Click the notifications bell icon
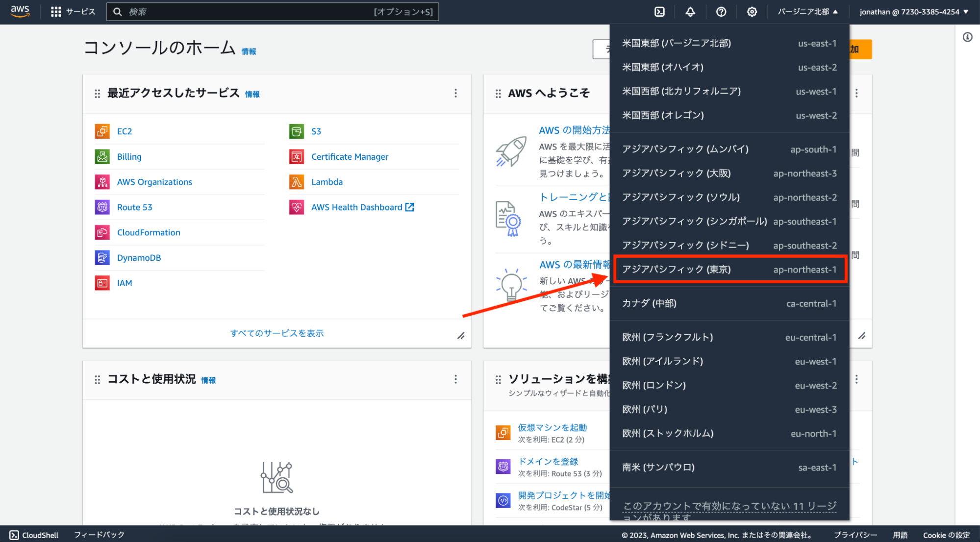 (690, 12)
